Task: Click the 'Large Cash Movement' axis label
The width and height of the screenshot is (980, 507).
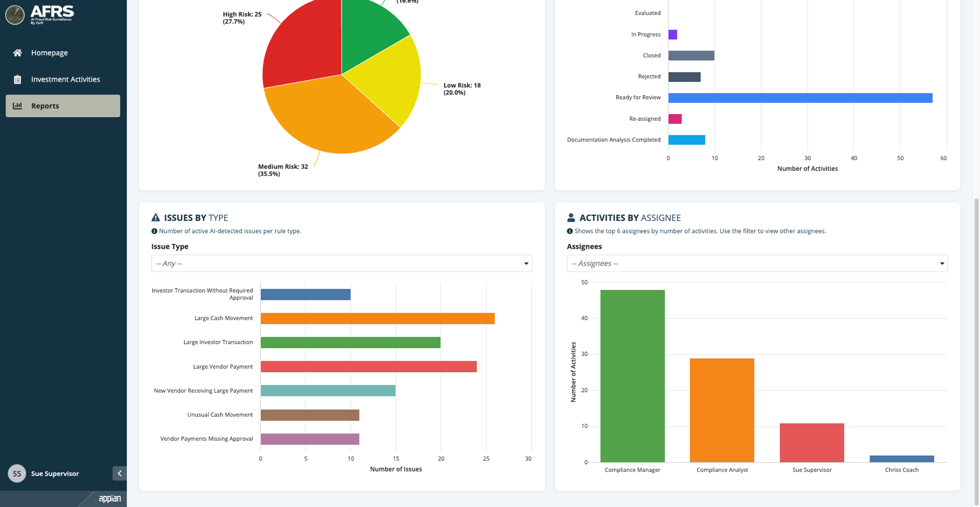Action: click(x=223, y=318)
